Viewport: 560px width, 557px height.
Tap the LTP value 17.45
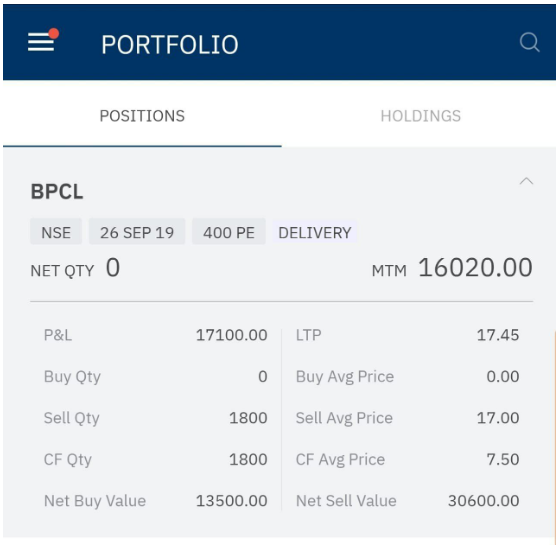coord(498,335)
